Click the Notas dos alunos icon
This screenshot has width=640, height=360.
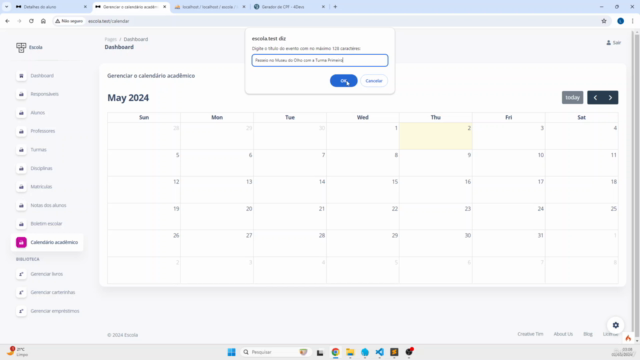click(21, 205)
